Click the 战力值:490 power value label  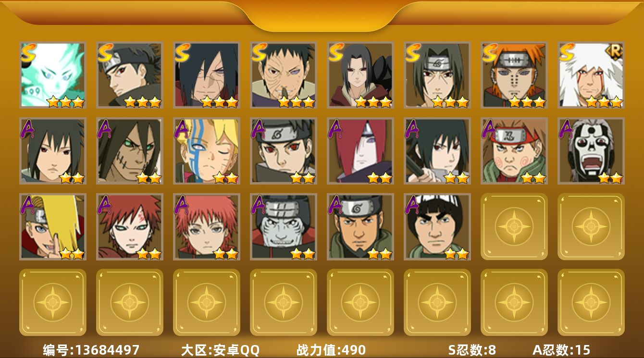click(x=331, y=350)
